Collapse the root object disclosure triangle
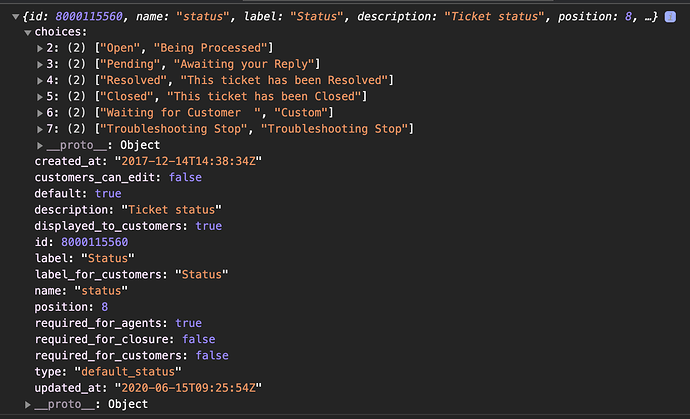 coord(15,17)
